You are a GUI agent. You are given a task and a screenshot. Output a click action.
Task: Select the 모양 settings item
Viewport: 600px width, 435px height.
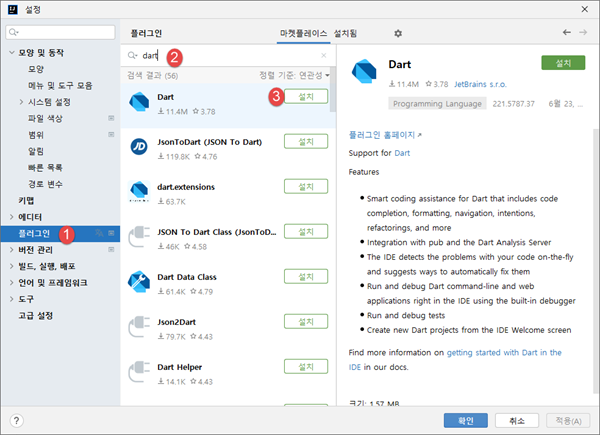[36, 69]
